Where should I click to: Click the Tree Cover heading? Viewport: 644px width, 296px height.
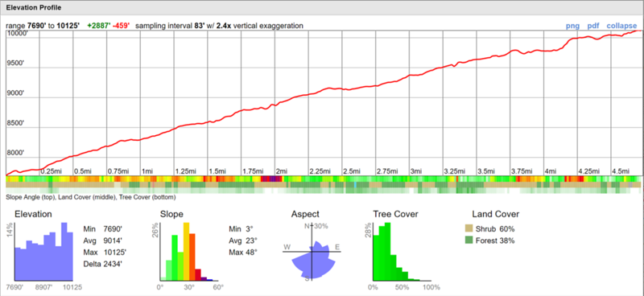click(395, 214)
